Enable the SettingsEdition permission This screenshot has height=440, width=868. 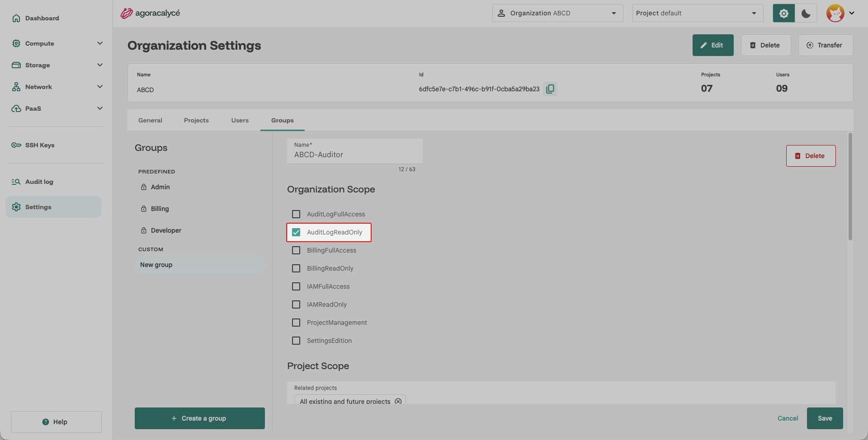(x=296, y=341)
